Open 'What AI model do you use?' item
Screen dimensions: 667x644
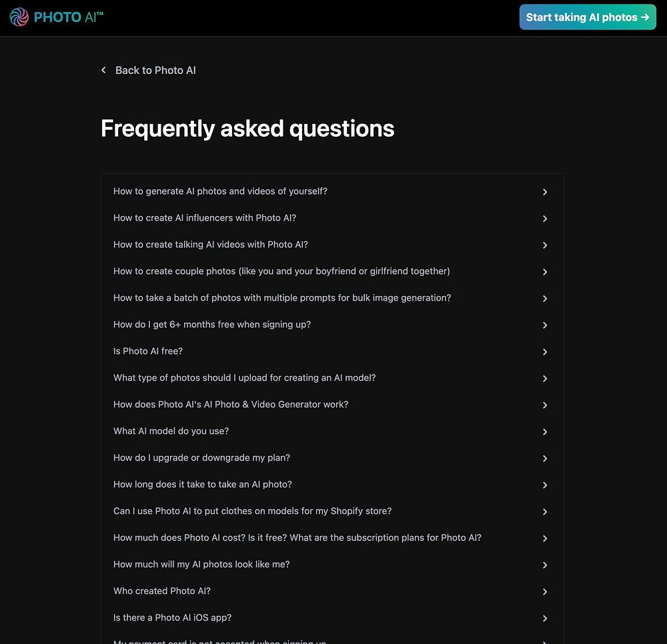click(x=171, y=431)
